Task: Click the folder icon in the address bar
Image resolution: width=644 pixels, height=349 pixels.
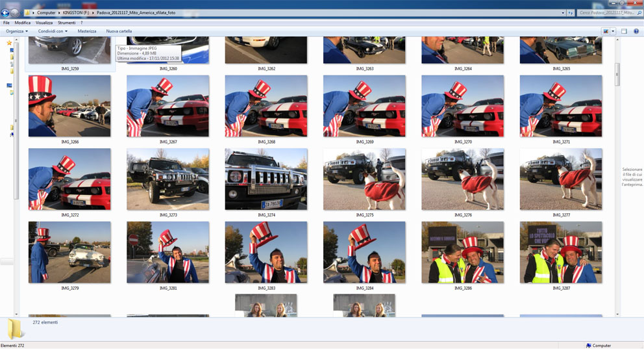Action: (27, 13)
